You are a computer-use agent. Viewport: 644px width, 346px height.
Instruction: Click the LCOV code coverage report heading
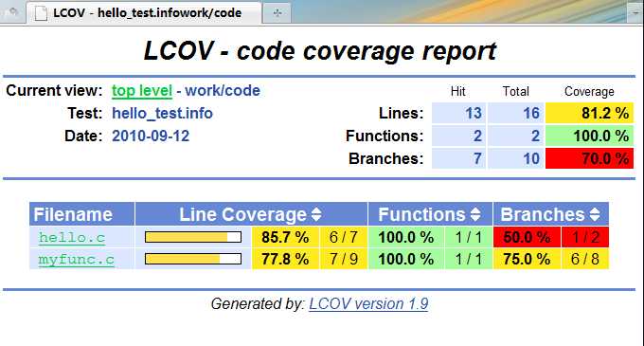pyautogui.click(x=320, y=51)
